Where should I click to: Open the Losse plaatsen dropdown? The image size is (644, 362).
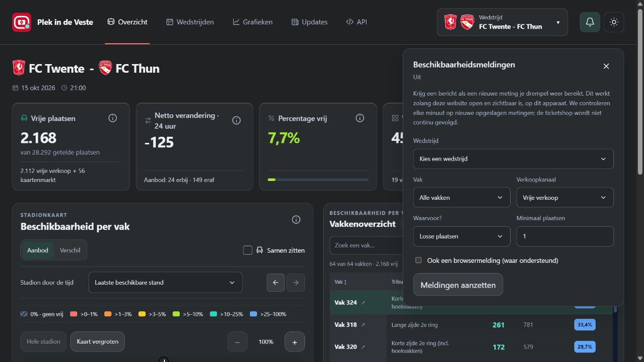462,236
